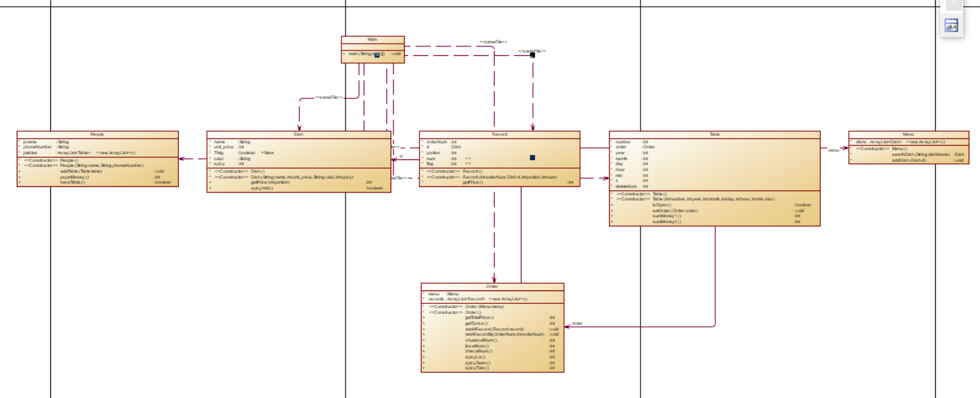
Task: Select the Dish class title
Action: coord(298,134)
